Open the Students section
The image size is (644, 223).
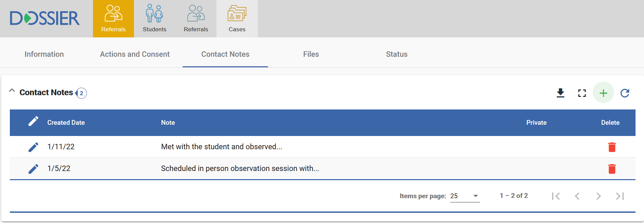click(154, 19)
